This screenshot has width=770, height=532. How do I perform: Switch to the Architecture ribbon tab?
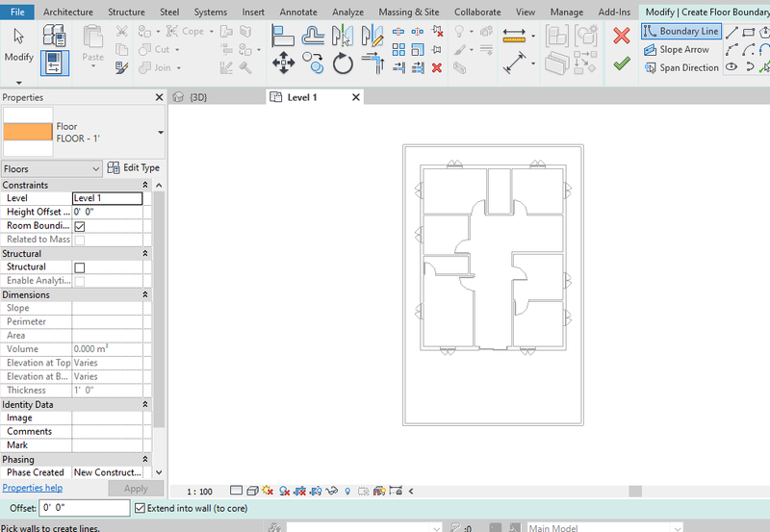pyautogui.click(x=67, y=12)
